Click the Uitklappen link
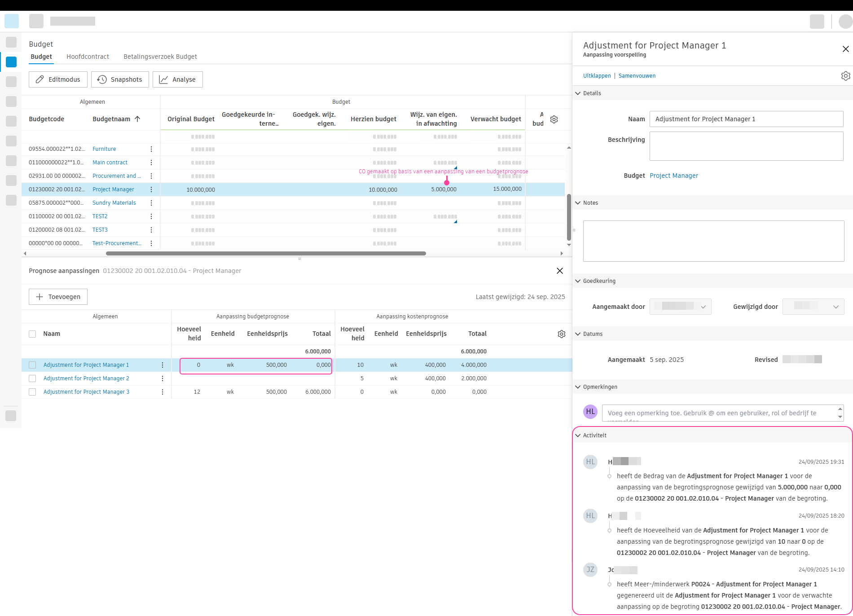This screenshot has width=853, height=616. click(x=597, y=76)
